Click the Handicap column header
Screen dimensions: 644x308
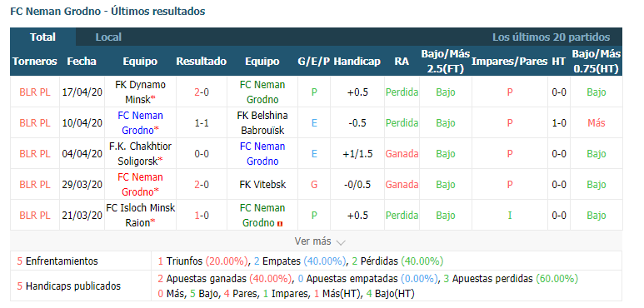click(x=357, y=62)
